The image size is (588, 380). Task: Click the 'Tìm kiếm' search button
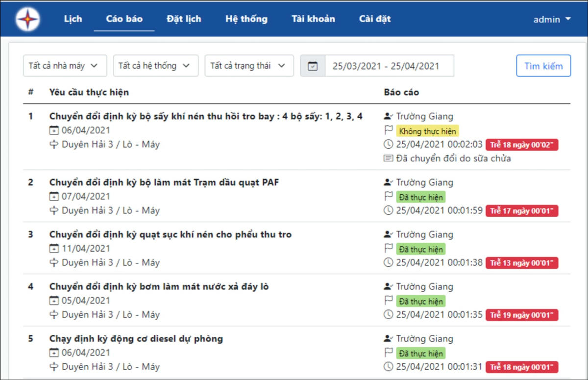[543, 65]
